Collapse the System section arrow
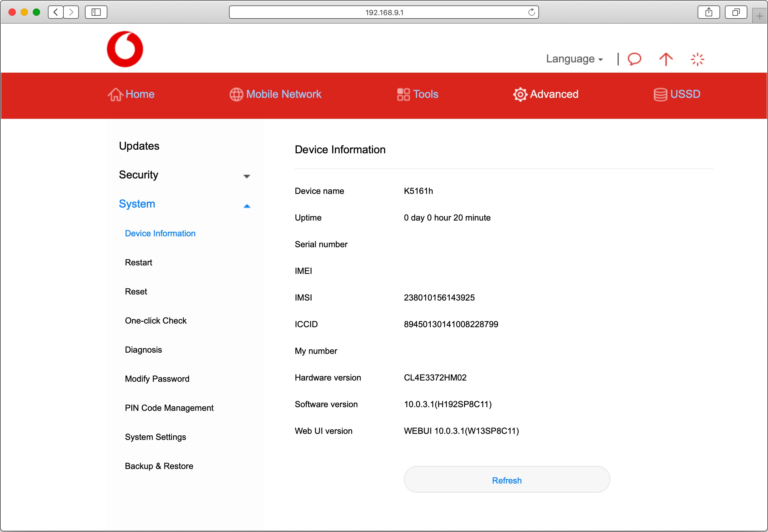This screenshot has height=532, width=768. (x=247, y=206)
